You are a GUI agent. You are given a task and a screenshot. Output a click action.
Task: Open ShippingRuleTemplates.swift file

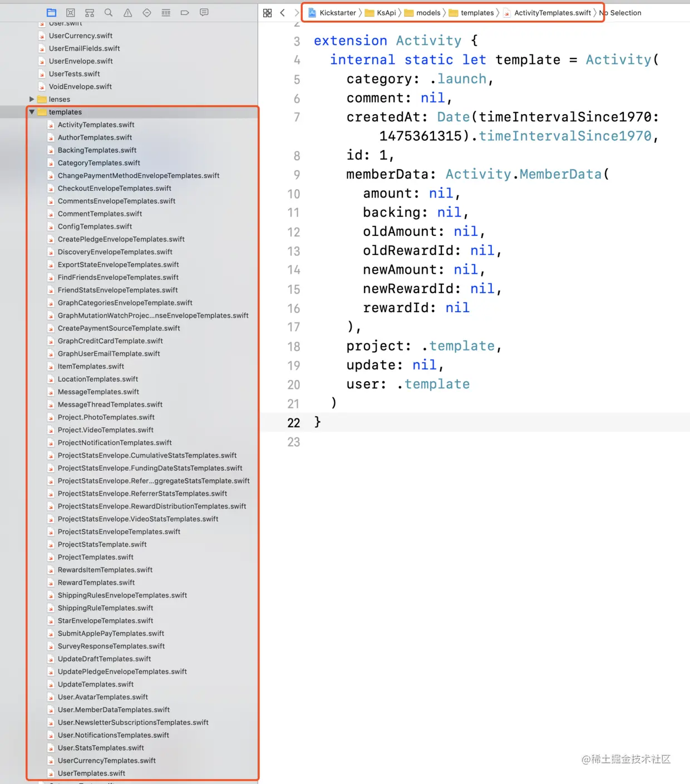(105, 608)
